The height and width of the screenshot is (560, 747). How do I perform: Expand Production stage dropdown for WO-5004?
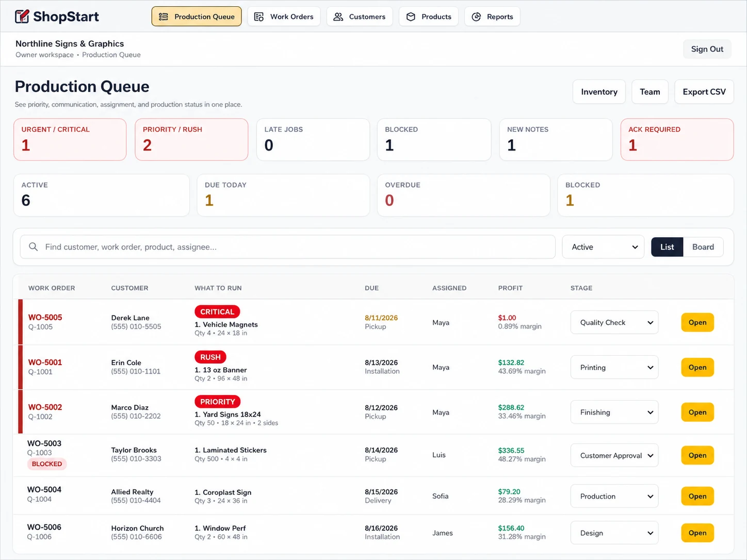coord(614,496)
